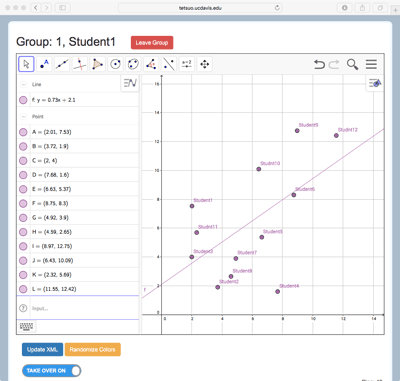Toggle visibility of point G
The height and width of the screenshot is (381, 400).
click(x=23, y=218)
